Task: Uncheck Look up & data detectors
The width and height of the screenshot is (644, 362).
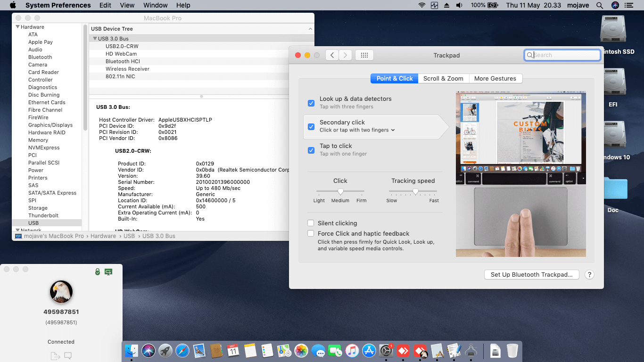Action: [x=311, y=103]
